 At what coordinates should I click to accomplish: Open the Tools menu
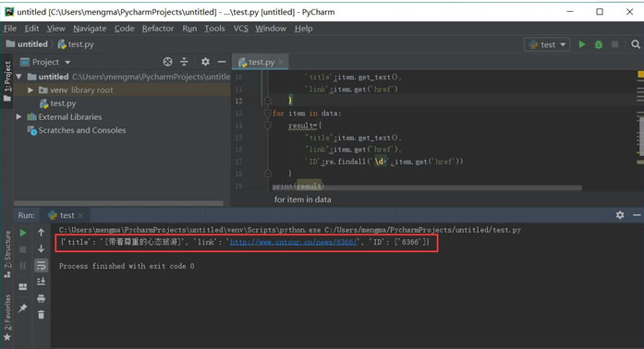click(x=214, y=29)
